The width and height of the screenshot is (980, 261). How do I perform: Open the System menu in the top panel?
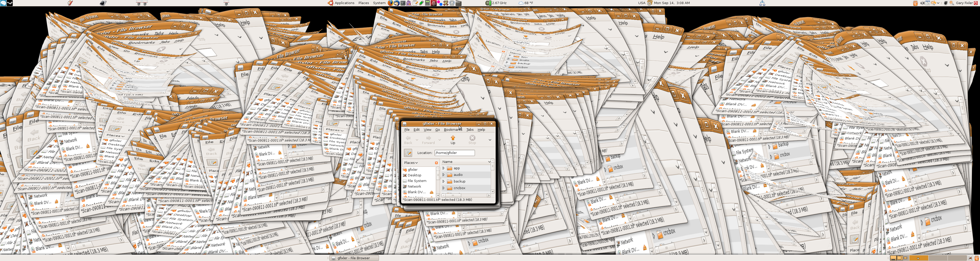click(x=379, y=3)
